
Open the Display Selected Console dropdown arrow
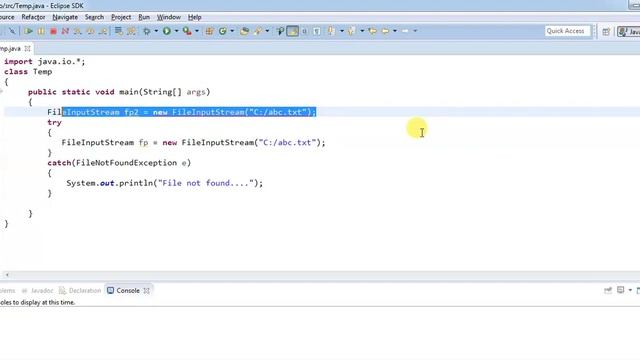pyautogui.click(x=630, y=290)
